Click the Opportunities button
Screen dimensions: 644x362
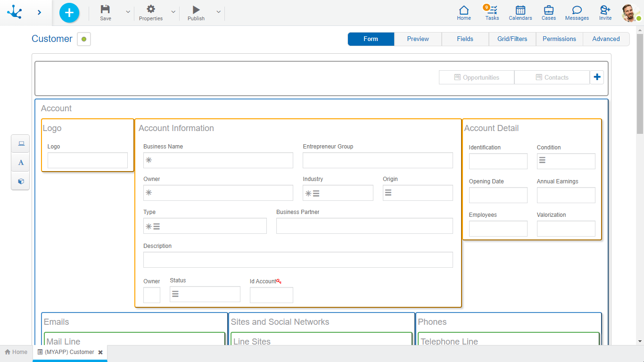[x=476, y=77]
